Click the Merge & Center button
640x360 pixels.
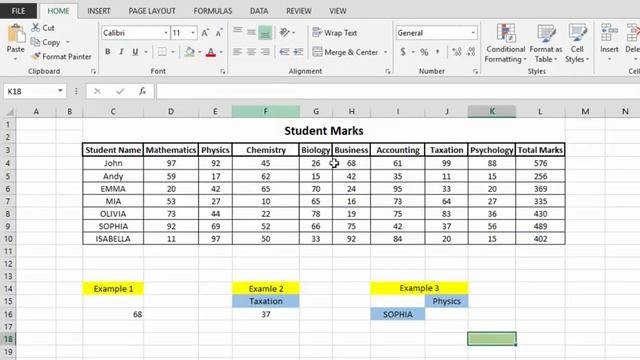346,52
